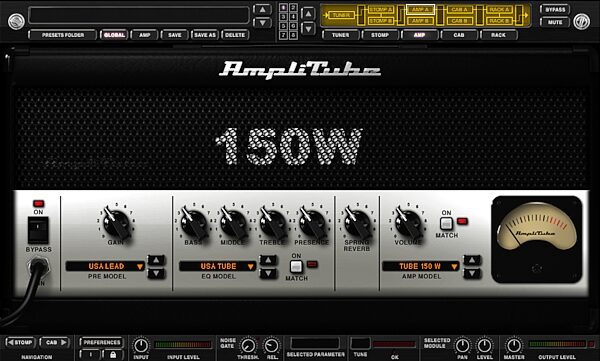Toggle EQ model MATCH switch
The image size is (600, 361).
coord(296,266)
